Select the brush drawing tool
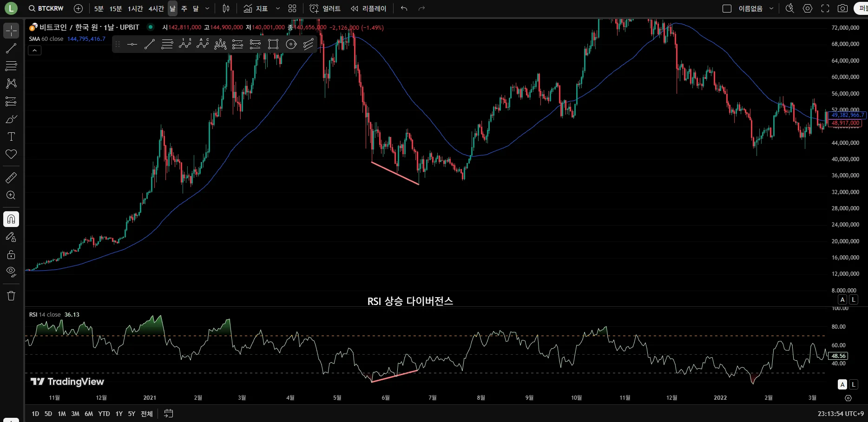 pyautogui.click(x=11, y=119)
